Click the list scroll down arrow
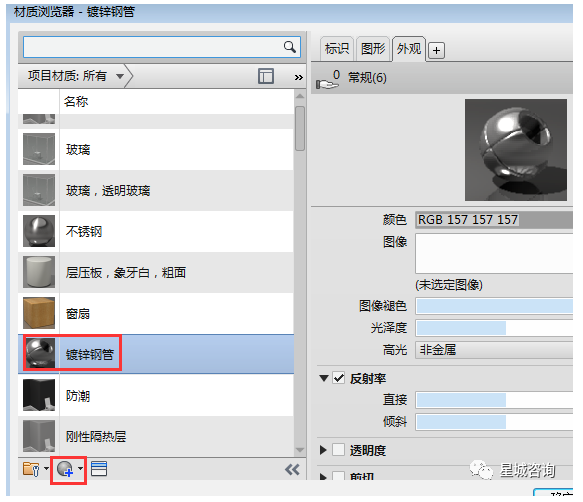Viewport: 583px width, 502px height. coord(300,450)
